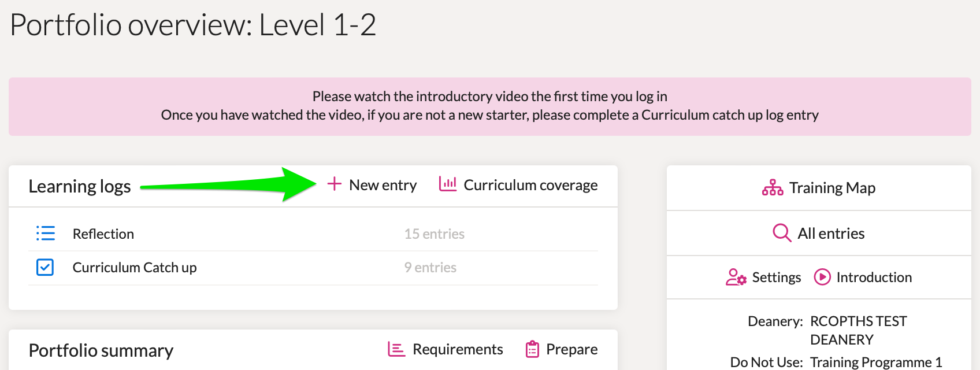Click the plus icon to add new entry

pos(334,184)
